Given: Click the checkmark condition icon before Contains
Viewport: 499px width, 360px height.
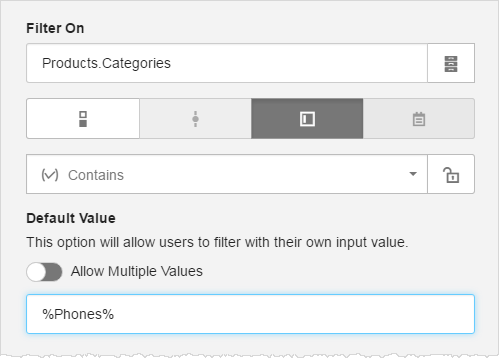Looking at the screenshot, I should (x=50, y=175).
